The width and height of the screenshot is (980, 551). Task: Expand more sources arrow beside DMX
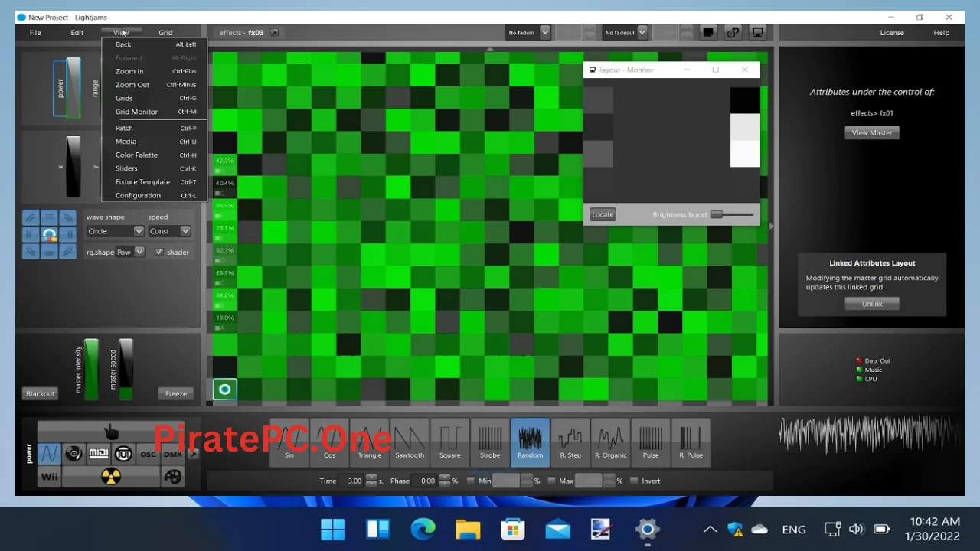(x=193, y=454)
